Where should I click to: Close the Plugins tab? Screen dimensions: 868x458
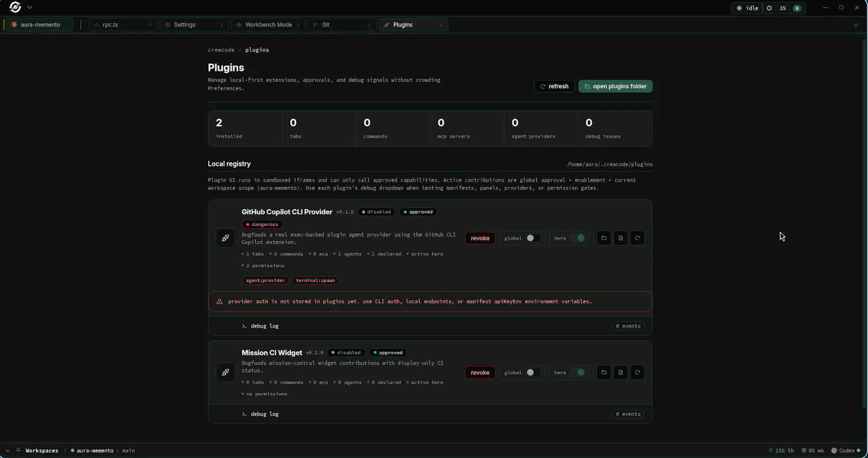click(x=441, y=25)
